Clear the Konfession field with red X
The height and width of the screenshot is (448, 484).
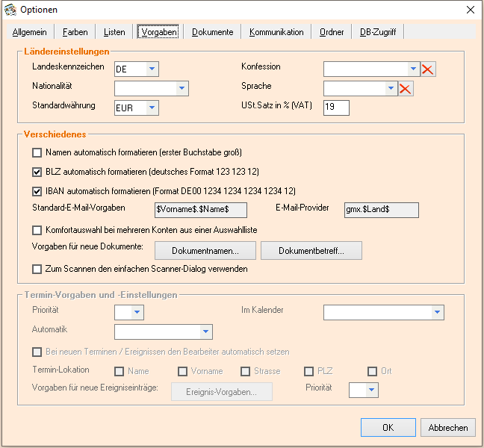click(x=428, y=69)
